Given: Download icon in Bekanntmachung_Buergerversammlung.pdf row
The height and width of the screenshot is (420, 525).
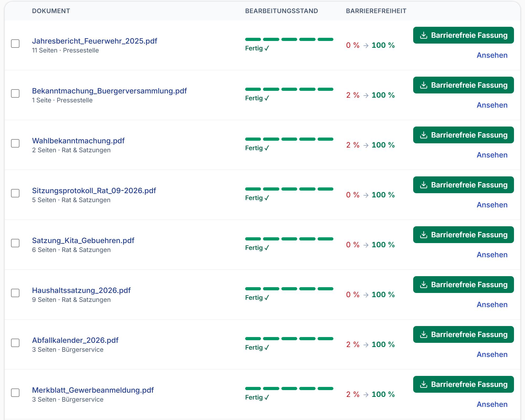Looking at the screenshot, I should 424,85.
